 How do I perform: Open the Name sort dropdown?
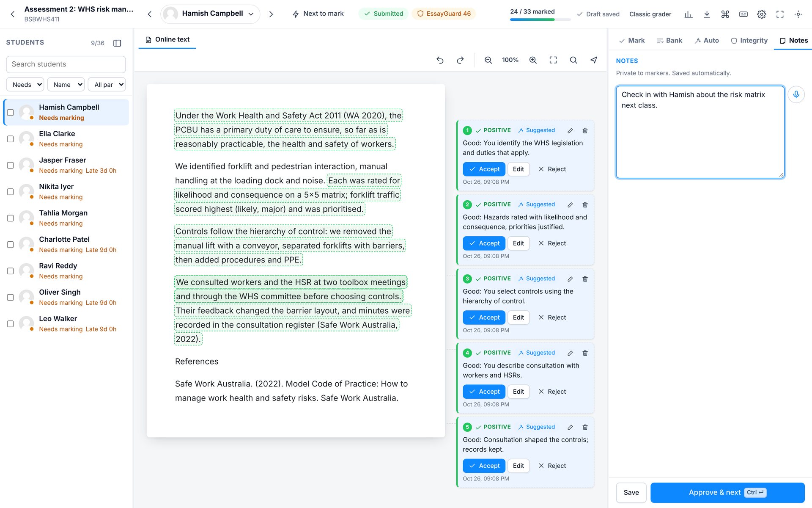pos(66,85)
